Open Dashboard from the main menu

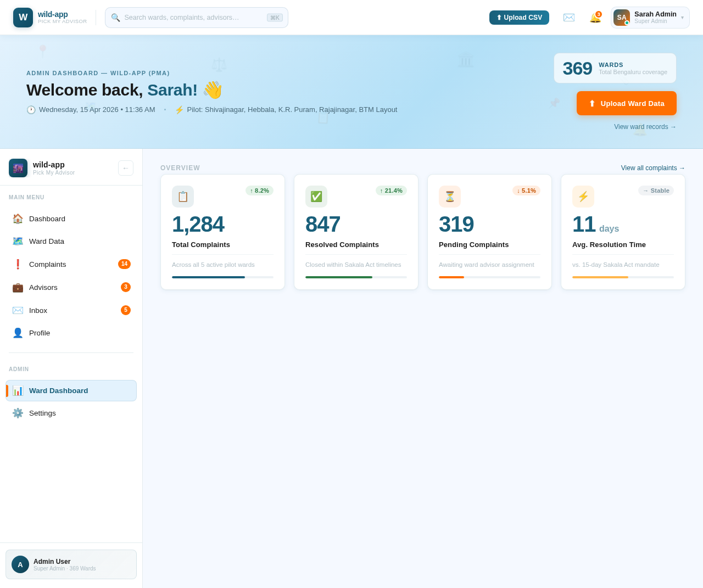(x=71, y=219)
